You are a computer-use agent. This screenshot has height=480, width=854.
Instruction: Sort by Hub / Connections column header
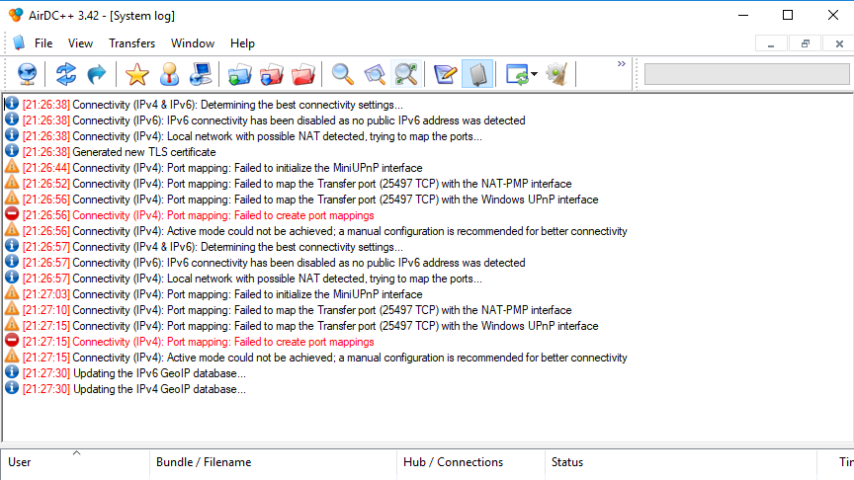click(471, 463)
